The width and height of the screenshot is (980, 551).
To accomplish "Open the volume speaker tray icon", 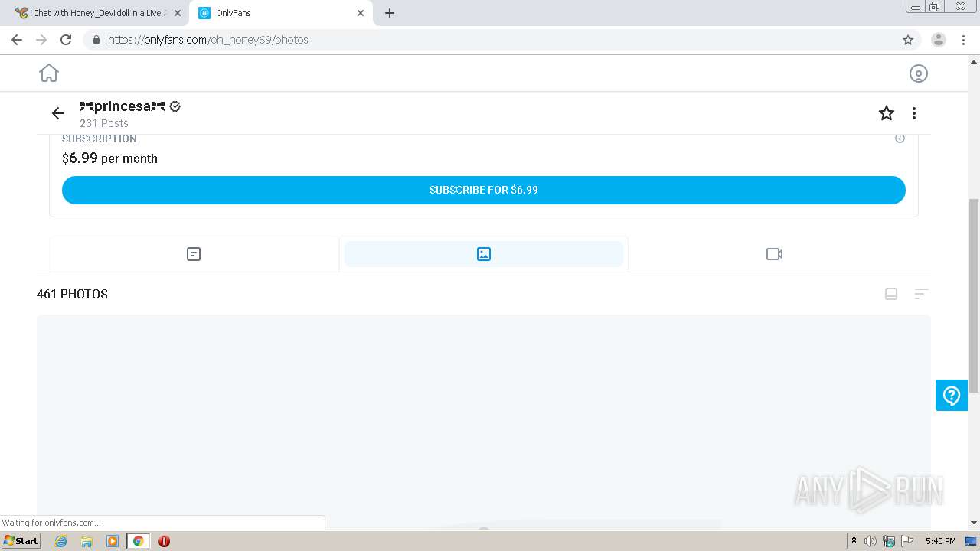I will tap(871, 541).
